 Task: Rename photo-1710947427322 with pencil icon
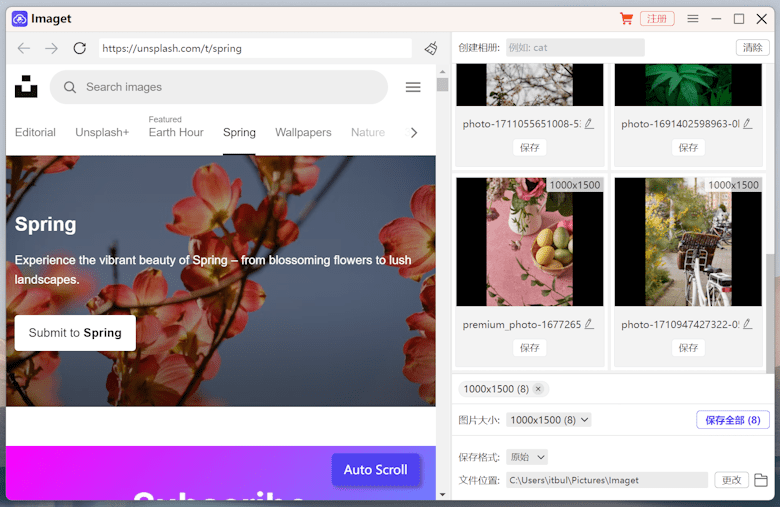(x=747, y=324)
